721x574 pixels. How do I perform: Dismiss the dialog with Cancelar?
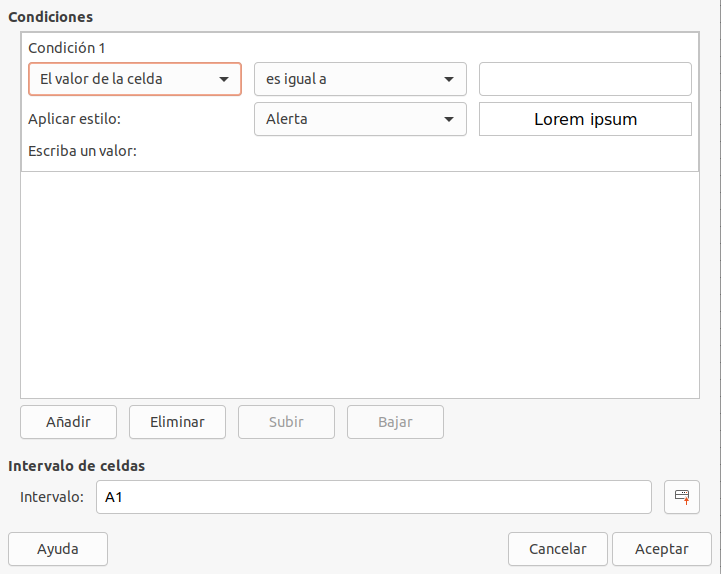557,549
